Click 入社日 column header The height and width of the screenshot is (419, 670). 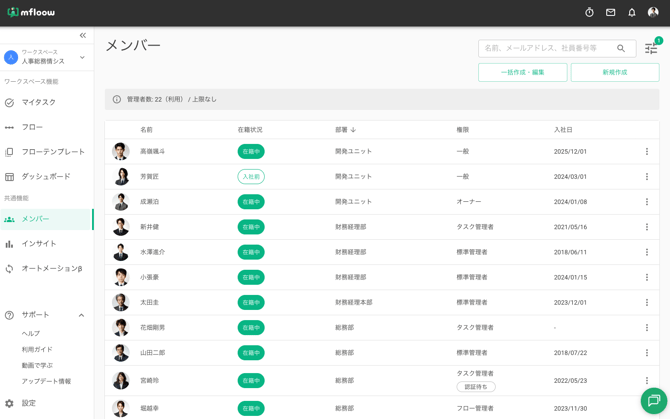pos(563,130)
